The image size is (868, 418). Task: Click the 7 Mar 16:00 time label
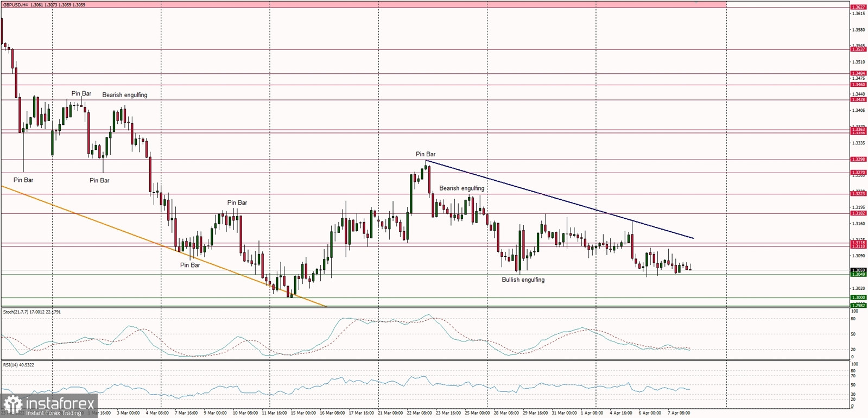pyautogui.click(x=186, y=413)
